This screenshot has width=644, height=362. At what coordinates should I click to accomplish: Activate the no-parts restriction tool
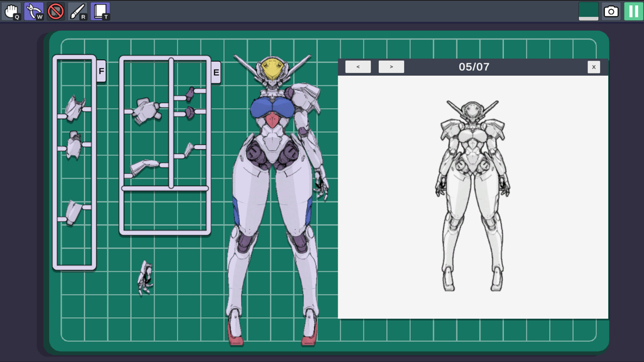tap(56, 11)
